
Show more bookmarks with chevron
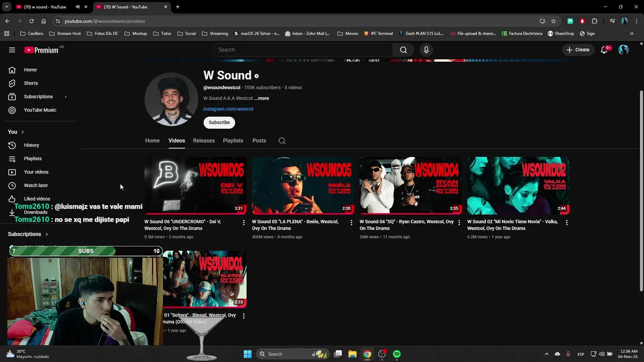[632, 34]
